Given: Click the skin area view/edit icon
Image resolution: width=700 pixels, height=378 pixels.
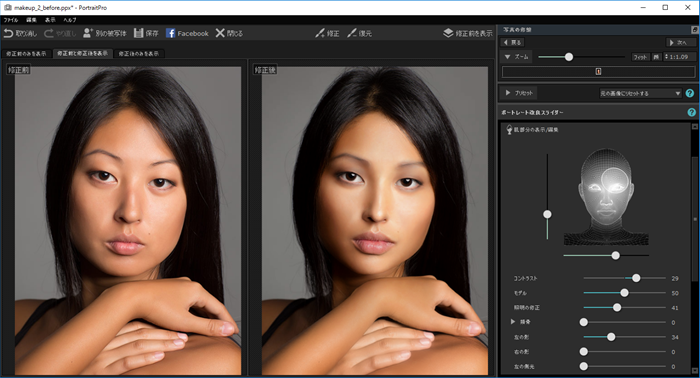Looking at the screenshot, I should (x=509, y=129).
